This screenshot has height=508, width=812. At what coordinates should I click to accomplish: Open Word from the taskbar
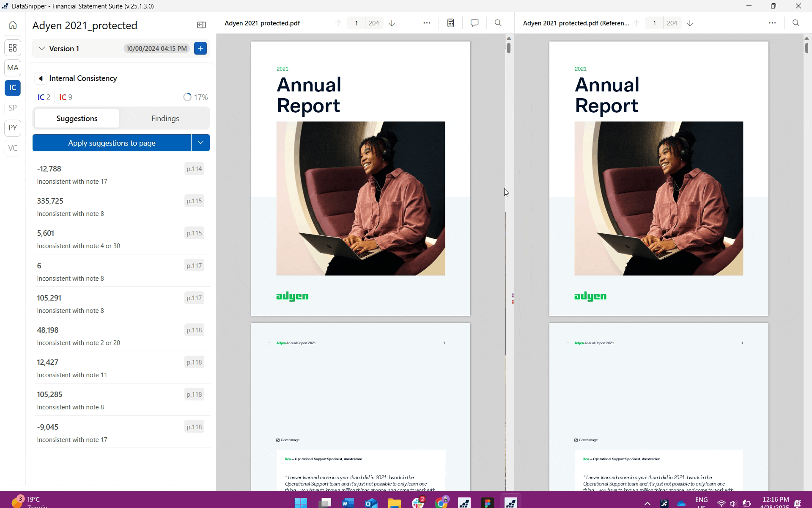click(348, 502)
